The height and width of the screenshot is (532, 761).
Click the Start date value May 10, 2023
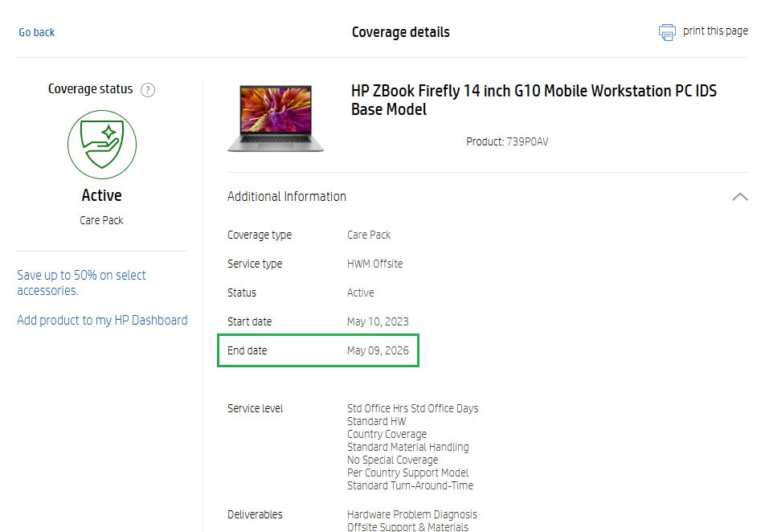(x=378, y=321)
